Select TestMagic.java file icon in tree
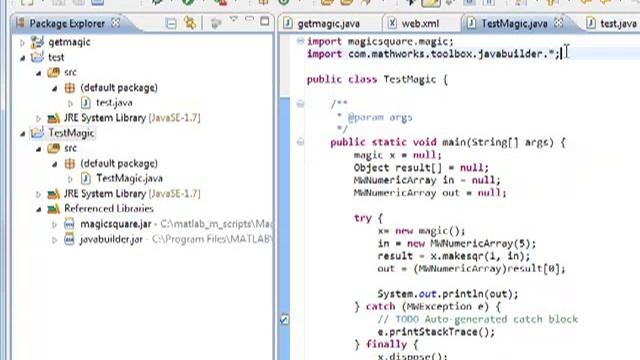The height and width of the screenshot is (360, 640). coord(86,178)
